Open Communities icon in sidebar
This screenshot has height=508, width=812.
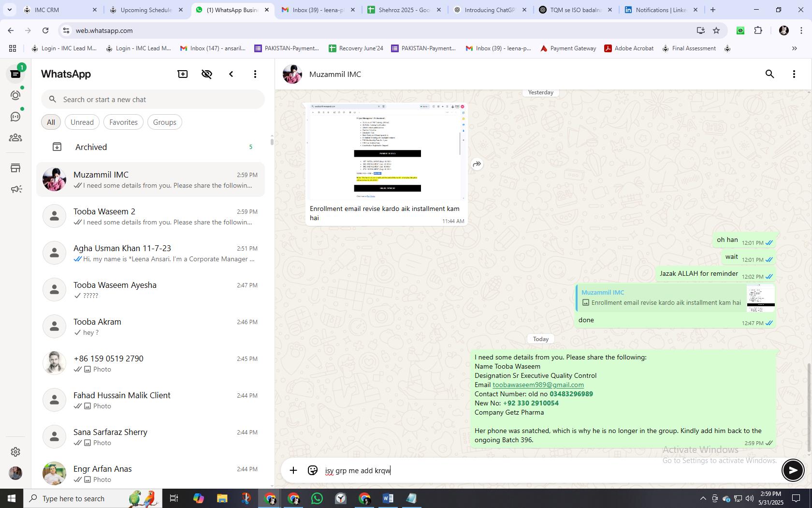click(15, 138)
